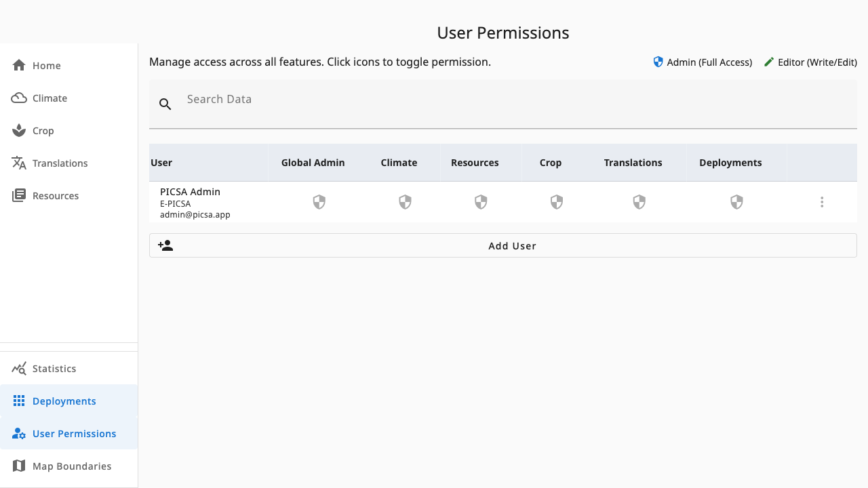868x488 pixels.
Task: Open Map Boundaries label
Action: tap(72, 466)
